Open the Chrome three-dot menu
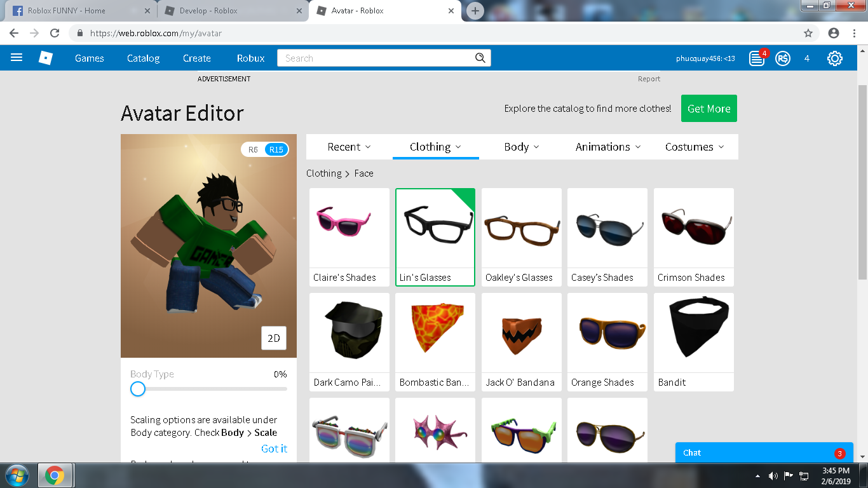This screenshot has height=488, width=868. [x=854, y=33]
